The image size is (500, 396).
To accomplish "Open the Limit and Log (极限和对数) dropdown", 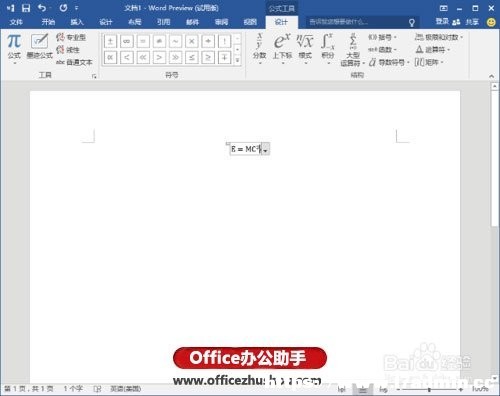I will click(x=439, y=37).
